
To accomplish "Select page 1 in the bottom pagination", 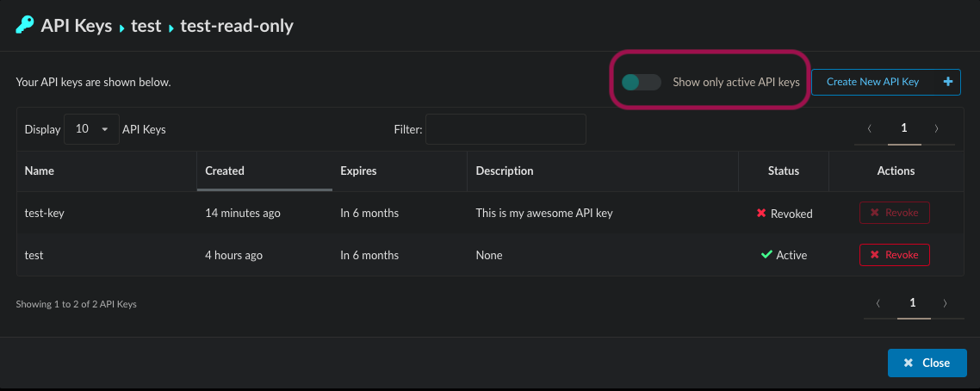I will 913,303.
